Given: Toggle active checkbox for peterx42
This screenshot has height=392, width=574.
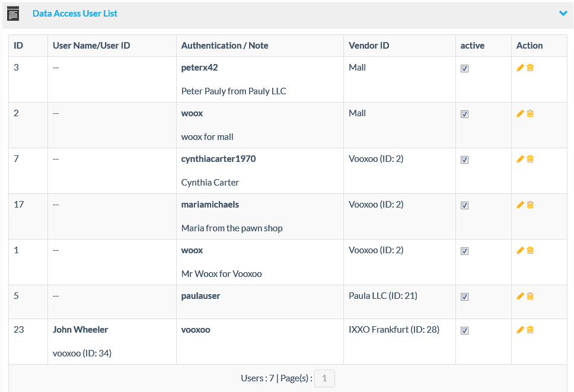Looking at the screenshot, I should pos(464,69).
